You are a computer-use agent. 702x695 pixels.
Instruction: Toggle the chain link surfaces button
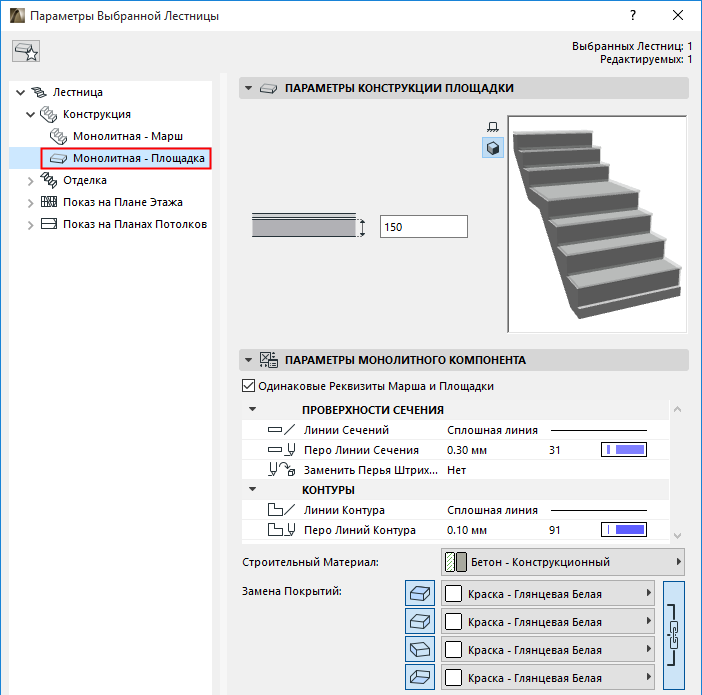pos(674,635)
